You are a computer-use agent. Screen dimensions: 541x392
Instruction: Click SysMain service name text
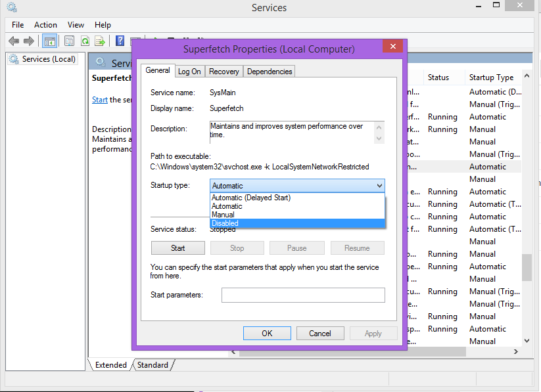pos(223,93)
